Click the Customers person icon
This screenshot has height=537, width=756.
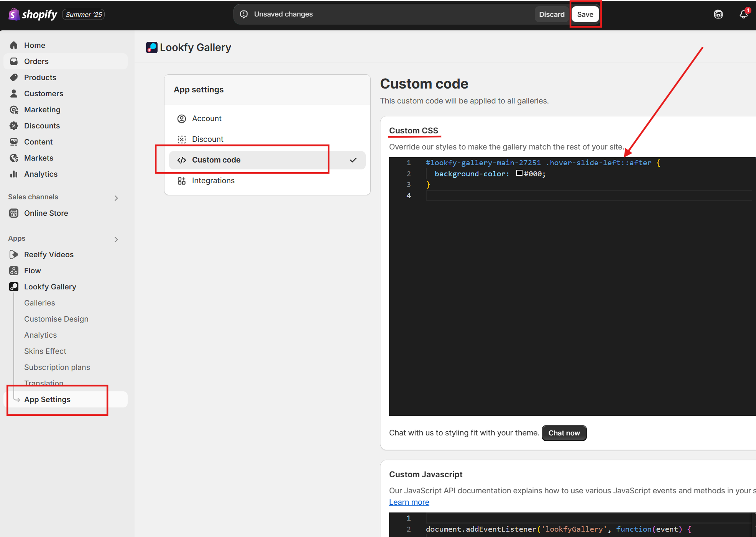(14, 94)
